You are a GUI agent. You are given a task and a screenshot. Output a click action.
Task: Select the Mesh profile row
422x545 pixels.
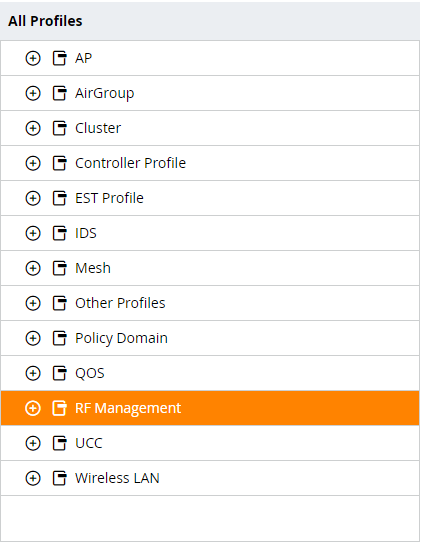pyautogui.click(x=210, y=268)
